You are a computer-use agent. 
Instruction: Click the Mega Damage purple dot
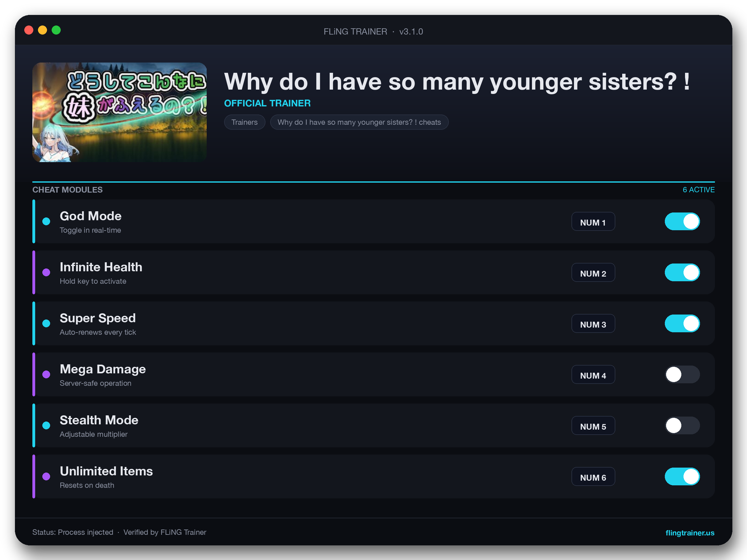pos(46,374)
